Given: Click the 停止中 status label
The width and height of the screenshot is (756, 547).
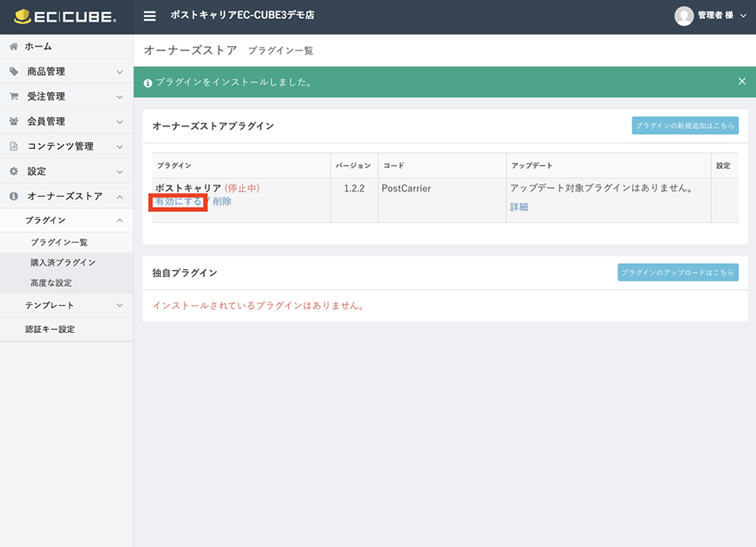Looking at the screenshot, I should point(242,188).
